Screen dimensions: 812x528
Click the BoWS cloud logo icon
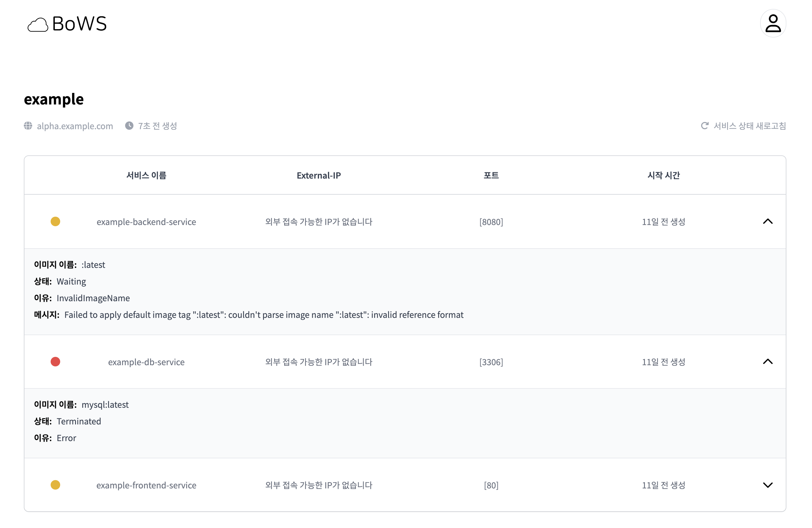point(38,25)
